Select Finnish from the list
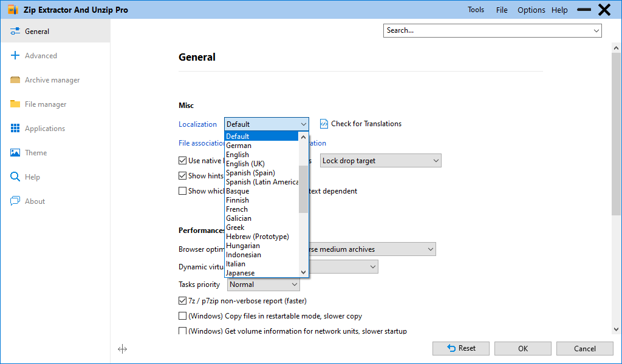This screenshot has width=622, height=364. [x=261, y=200]
